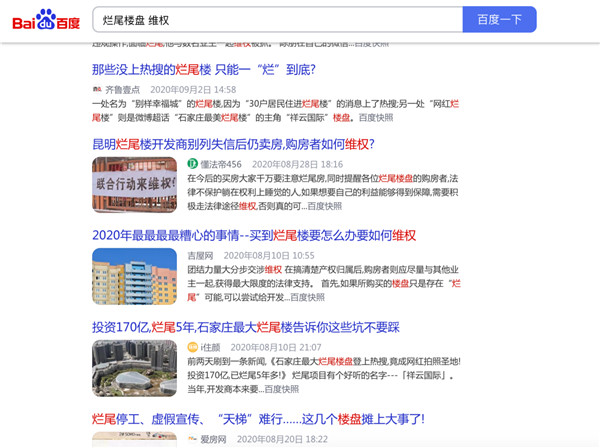This screenshot has width=600, height=448.
Task: Click the date 2020年08月20日 18:22
Action: [x=282, y=439]
